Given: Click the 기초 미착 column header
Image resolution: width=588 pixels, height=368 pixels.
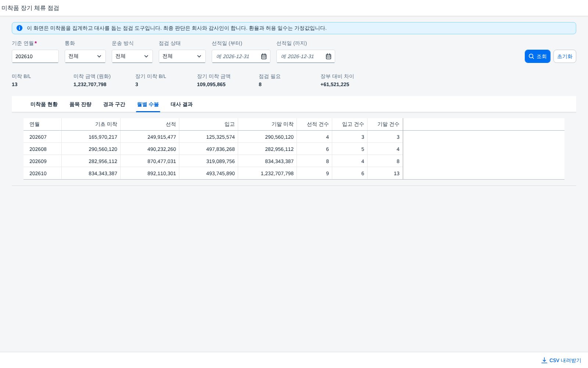Looking at the screenshot, I should [91, 124].
